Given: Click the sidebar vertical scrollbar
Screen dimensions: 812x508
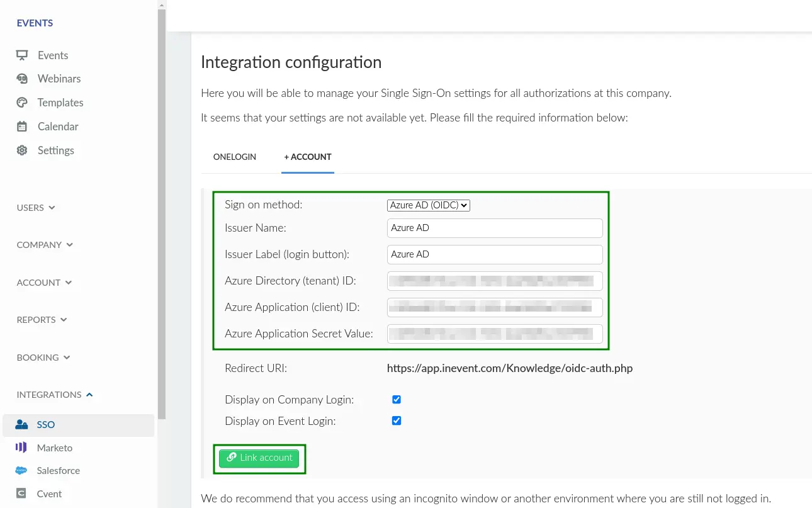Looking at the screenshot, I should click(162, 214).
